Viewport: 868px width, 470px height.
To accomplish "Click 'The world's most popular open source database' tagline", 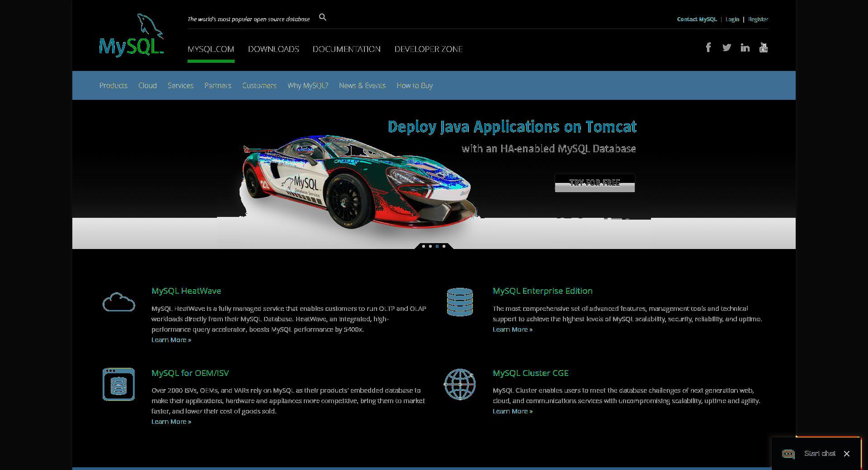I will tap(249, 19).
